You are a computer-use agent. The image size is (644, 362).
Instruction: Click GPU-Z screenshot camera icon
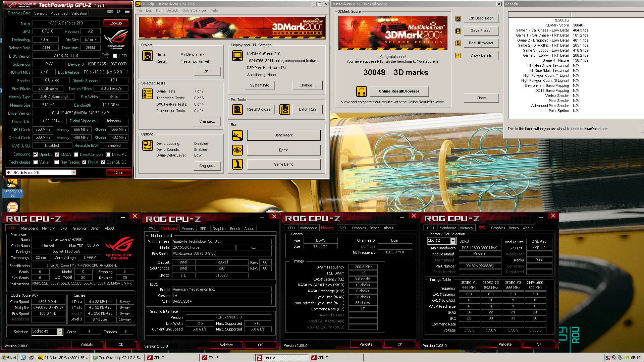coord(110,12)
